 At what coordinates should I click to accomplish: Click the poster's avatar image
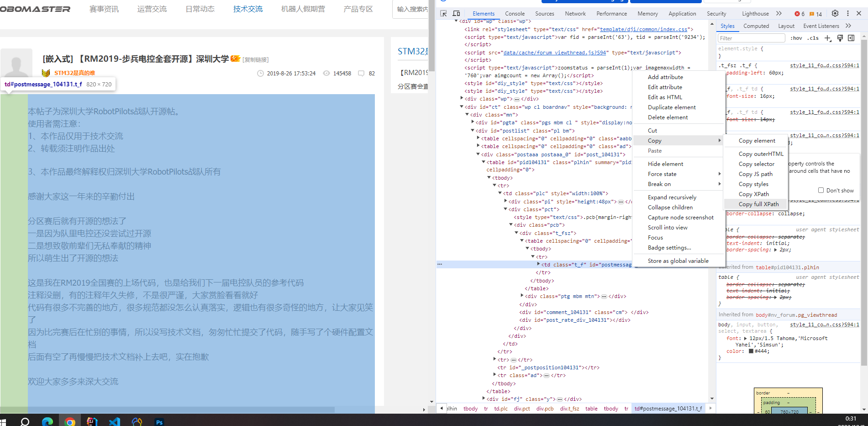coord(16,64)
